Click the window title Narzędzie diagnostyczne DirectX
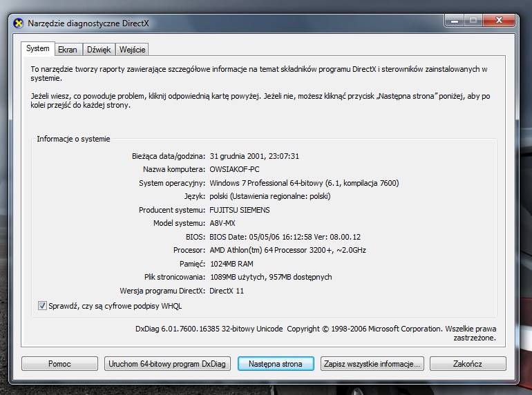This screenshot has width=532, height=395. [x=88, y=23]
